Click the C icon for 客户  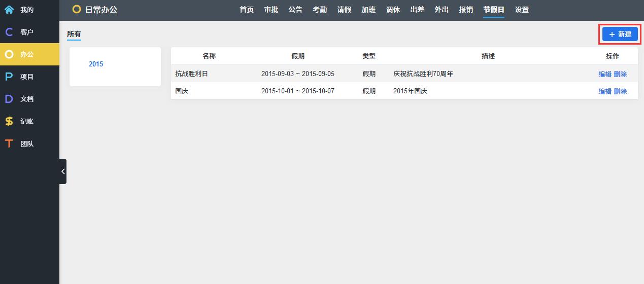9,32
